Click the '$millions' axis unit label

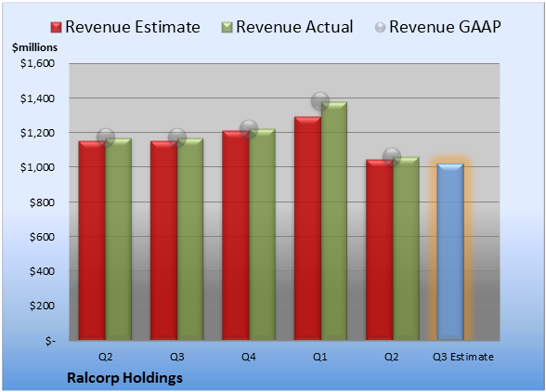point(34,47)
